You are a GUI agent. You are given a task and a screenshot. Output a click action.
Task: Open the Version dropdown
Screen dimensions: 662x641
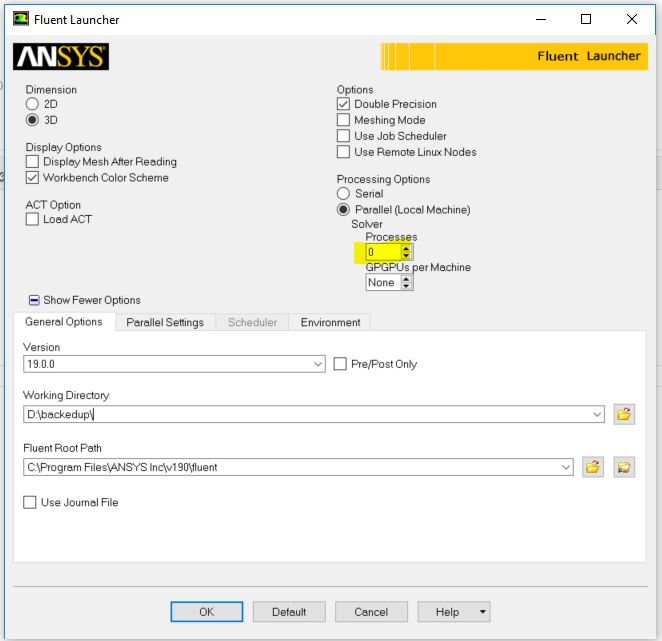pos(318,364)
